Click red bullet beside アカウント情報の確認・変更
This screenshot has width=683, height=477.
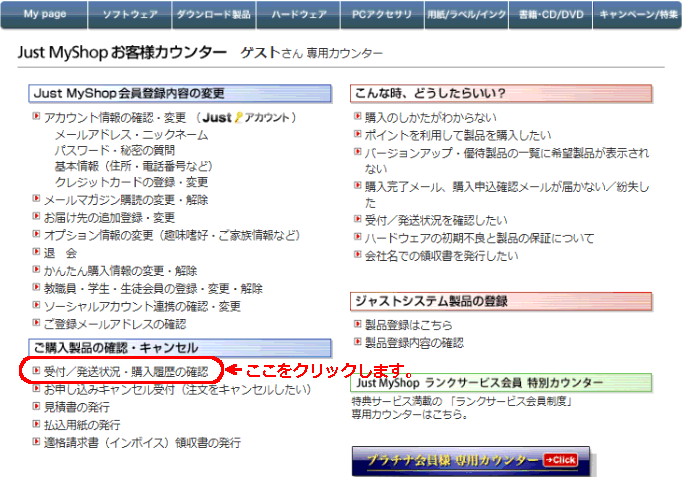click(x=36, y=116)
